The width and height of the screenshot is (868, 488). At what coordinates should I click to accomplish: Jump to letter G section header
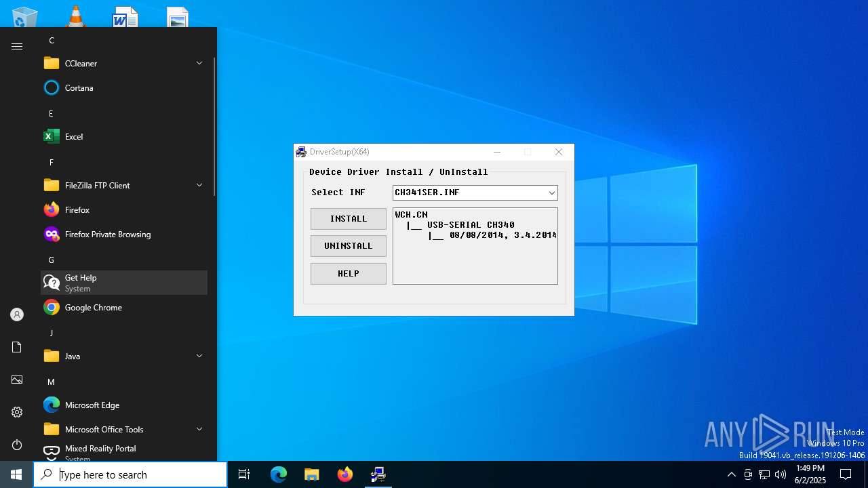(51, 260)
